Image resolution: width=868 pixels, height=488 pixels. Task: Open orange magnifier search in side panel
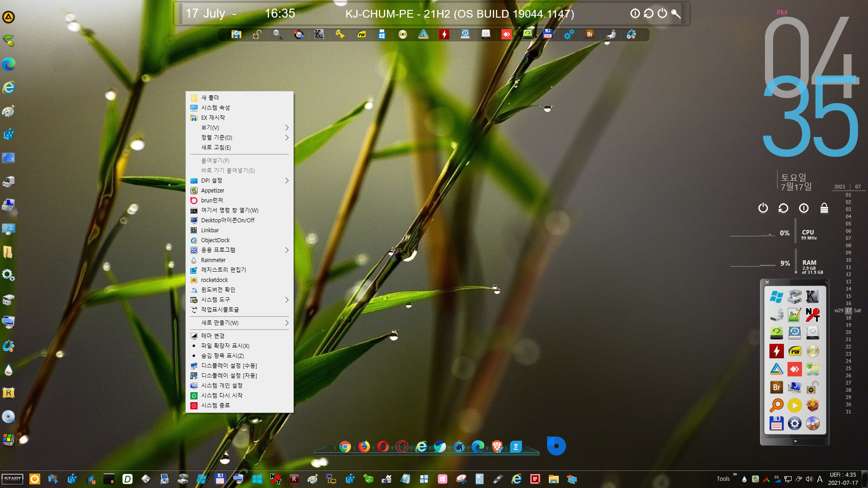pos(776,405)
